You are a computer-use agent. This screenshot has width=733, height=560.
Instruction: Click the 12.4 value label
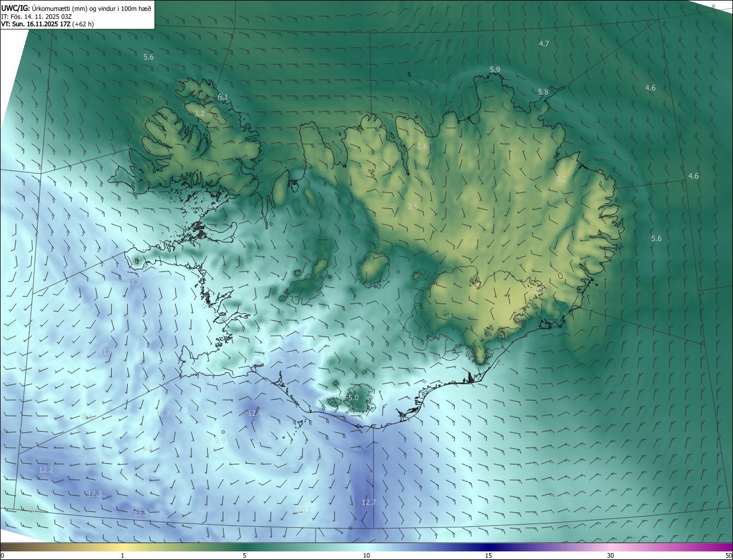[x=254, y=413]
